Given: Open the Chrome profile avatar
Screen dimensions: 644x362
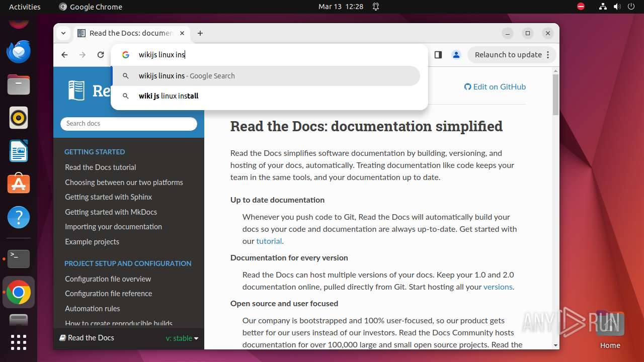Looking at the screenshot, I should click(456, 55).
